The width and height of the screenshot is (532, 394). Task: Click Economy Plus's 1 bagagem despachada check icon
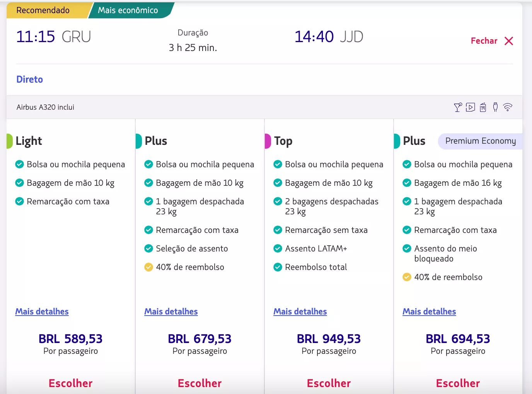[x=148, y=201]
